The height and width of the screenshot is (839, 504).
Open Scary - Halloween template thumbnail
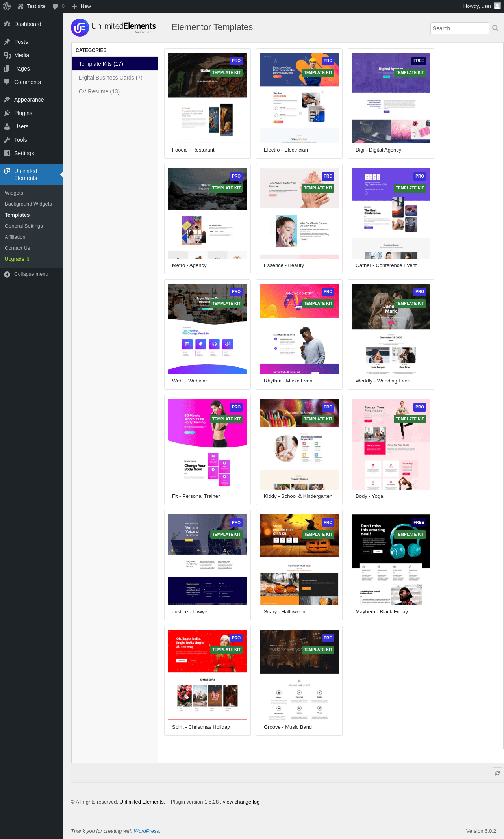pos(299,560)
